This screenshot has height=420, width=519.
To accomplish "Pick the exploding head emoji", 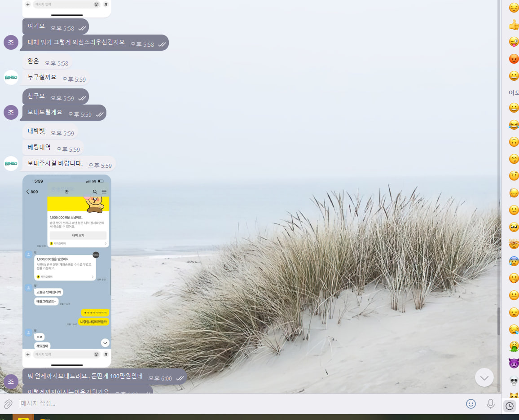I will (514, 244).
